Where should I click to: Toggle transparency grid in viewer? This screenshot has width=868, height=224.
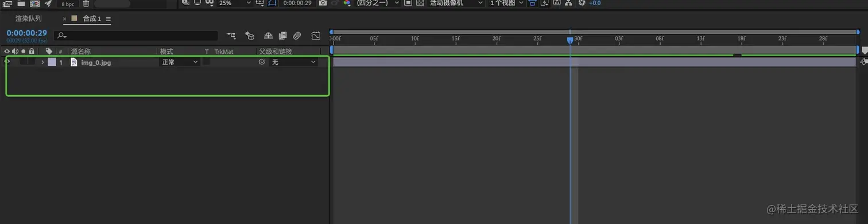420,3
